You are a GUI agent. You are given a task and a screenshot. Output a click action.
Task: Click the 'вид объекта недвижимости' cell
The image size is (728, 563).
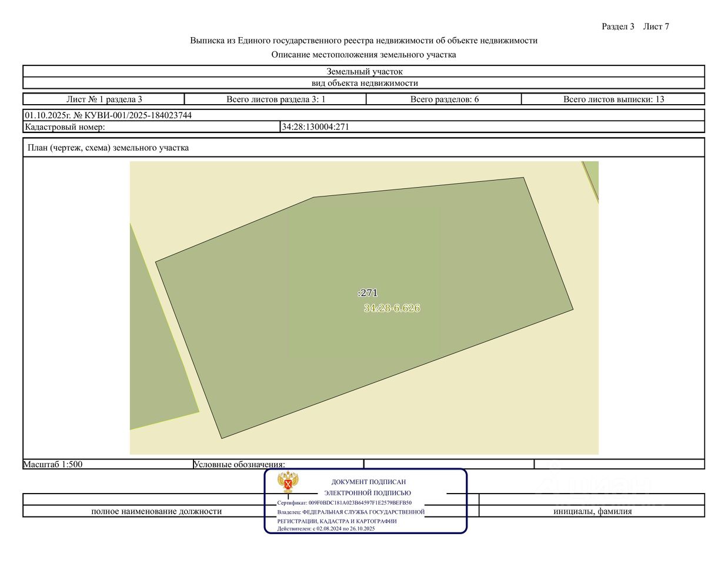pyautogui.click(x=364, y=83)
